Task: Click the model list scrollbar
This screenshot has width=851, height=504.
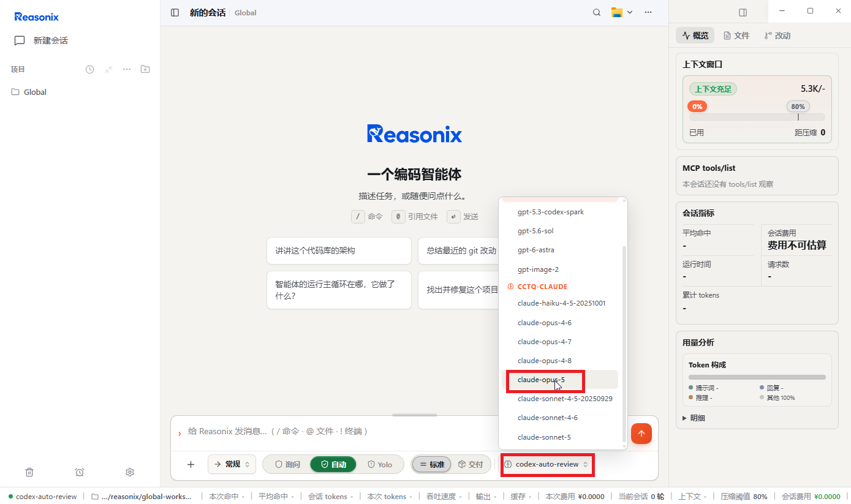Action: [624, 343]
